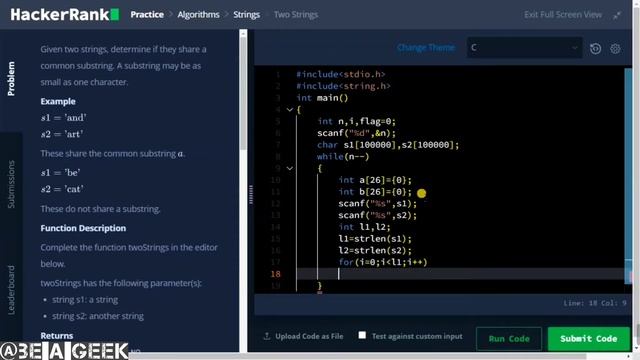Screen dimensions: 640x360
Task: Click the 'for(i=0;i<l1;i++)' code line
Action: 382,262
